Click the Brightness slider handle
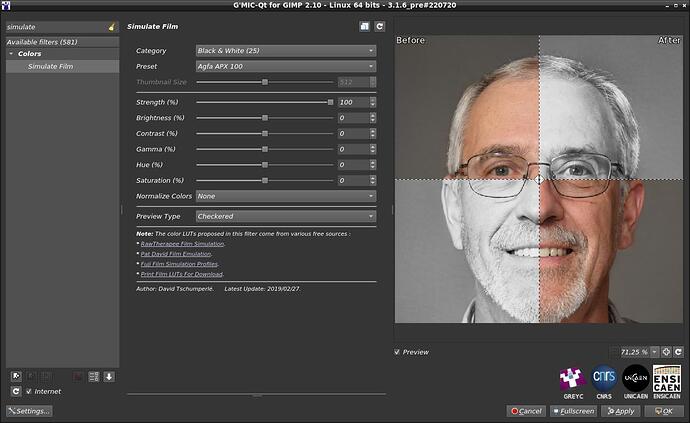This screenshot has height=423, width=690. point(265,118)
